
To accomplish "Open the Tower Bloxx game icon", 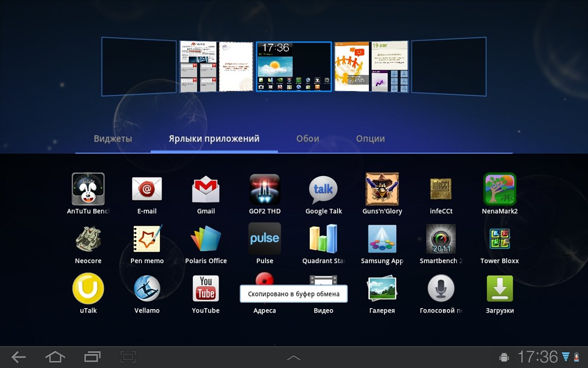I will 500,239.
